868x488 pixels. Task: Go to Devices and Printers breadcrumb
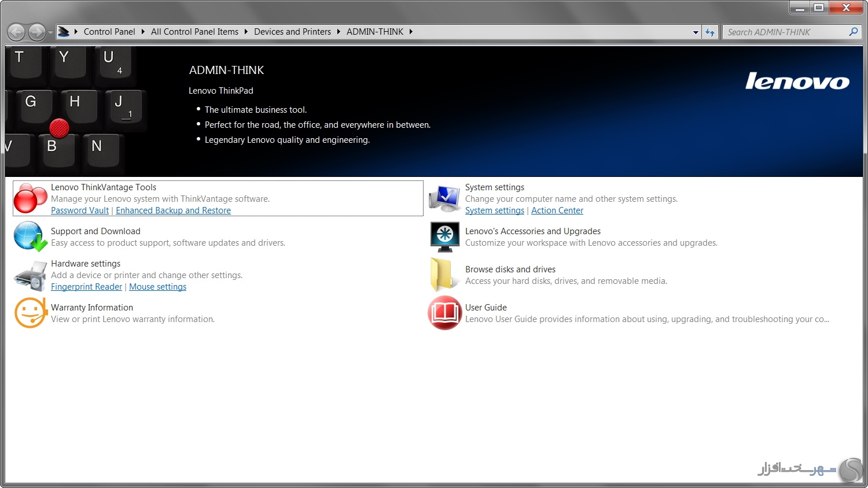(x=292, y=32)
